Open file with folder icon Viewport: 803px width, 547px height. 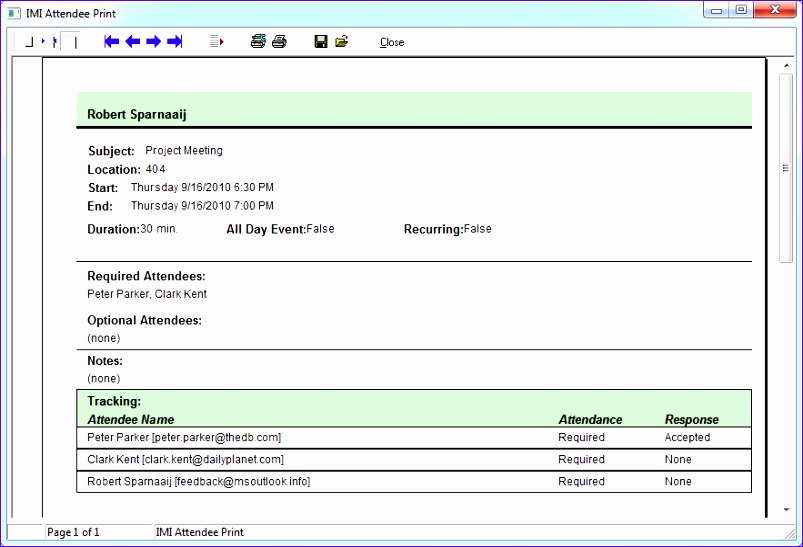pyautogui.click(x=342, y=42)
